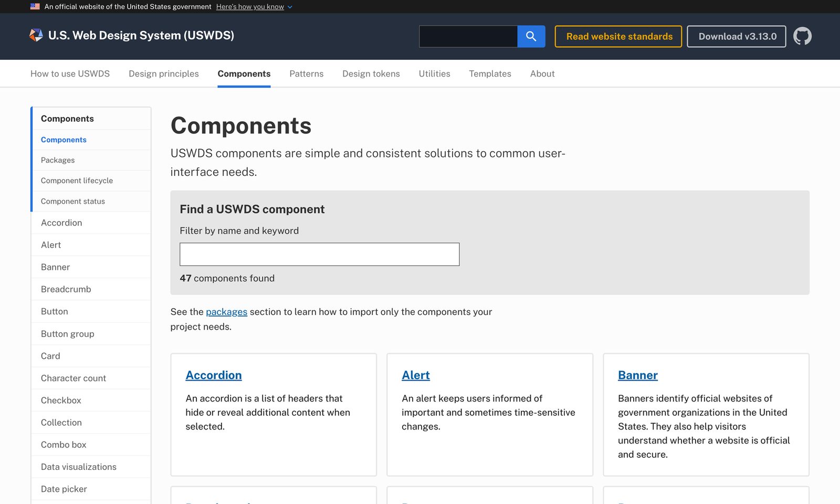Open the Banner card title link
This screenshot has width=840, height=504.
point(637,375)
